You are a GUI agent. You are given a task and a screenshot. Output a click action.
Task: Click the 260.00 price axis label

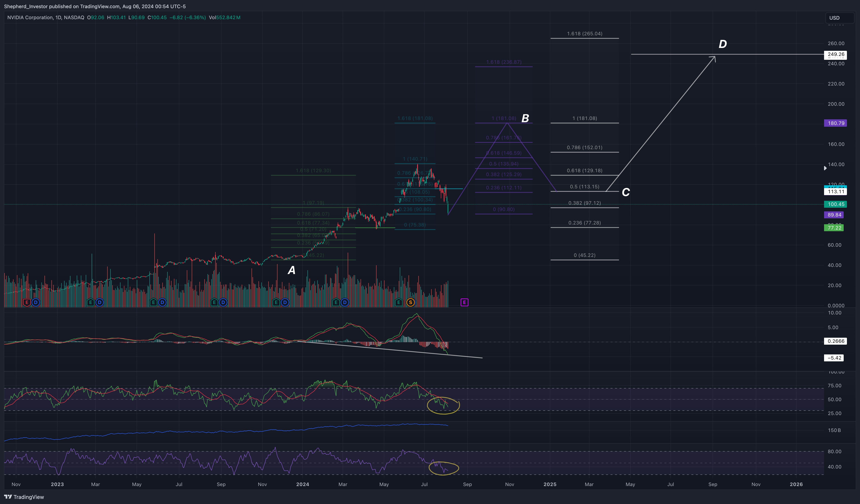point(836,43)
